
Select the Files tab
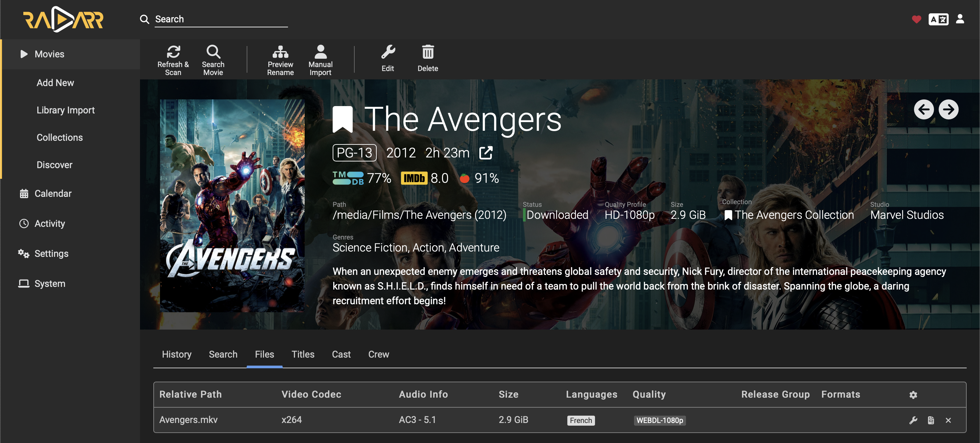coord(264,354)
